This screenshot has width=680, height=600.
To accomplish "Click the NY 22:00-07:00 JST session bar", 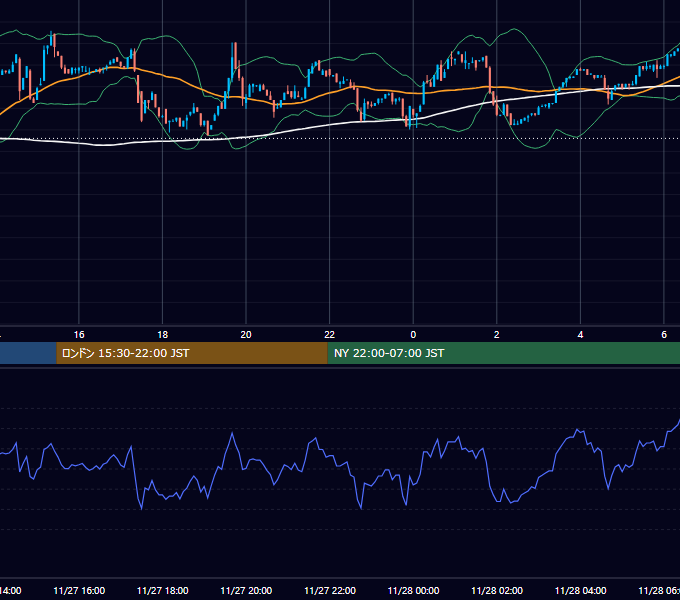I will click(x=503, y=353).
